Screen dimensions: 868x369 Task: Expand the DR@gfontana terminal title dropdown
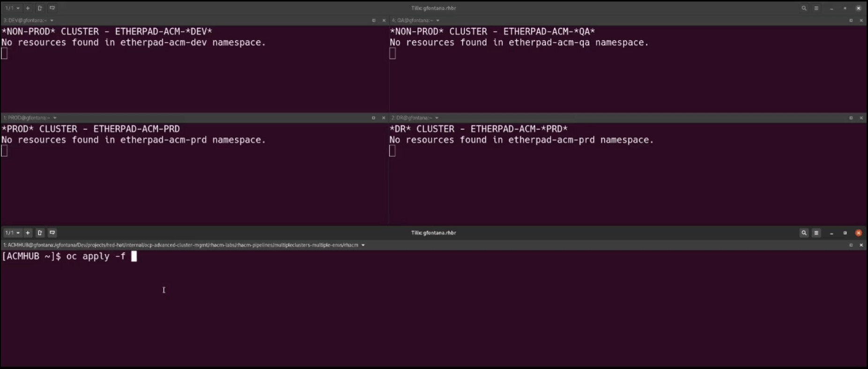coord(437,118)
